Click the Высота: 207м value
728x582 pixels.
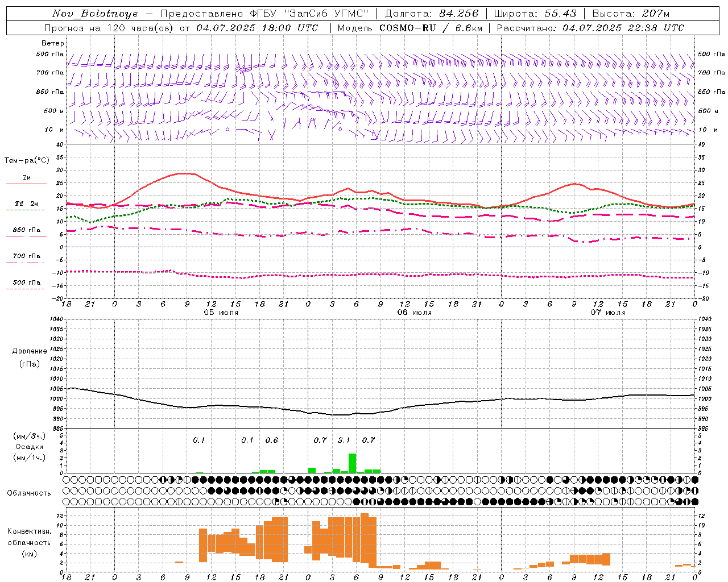tap(631, 14)
